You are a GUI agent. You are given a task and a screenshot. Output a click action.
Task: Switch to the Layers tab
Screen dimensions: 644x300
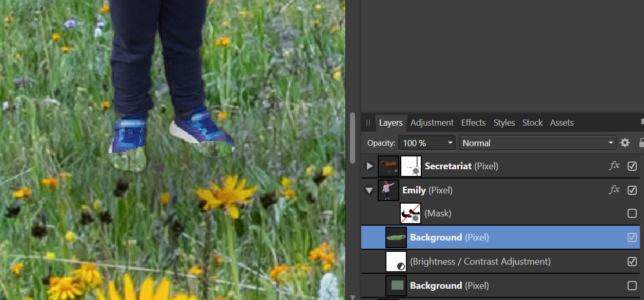coord(391,123)
